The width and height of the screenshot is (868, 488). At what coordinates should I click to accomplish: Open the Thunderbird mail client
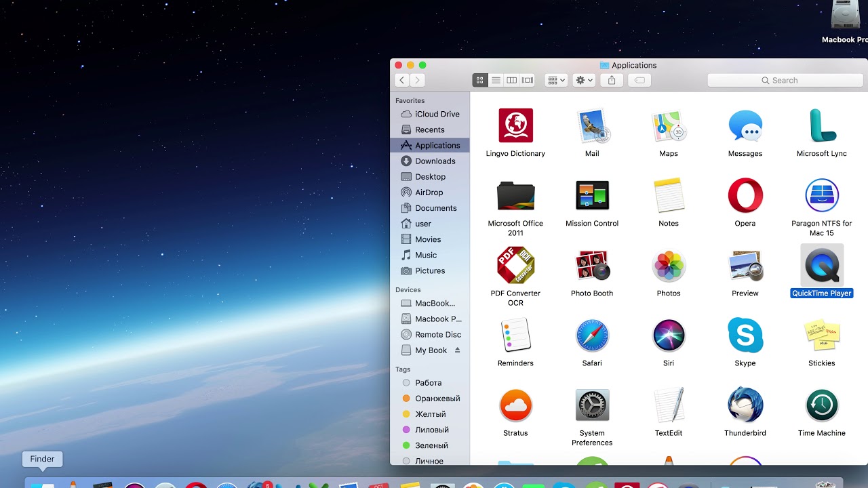pos(745,405)
